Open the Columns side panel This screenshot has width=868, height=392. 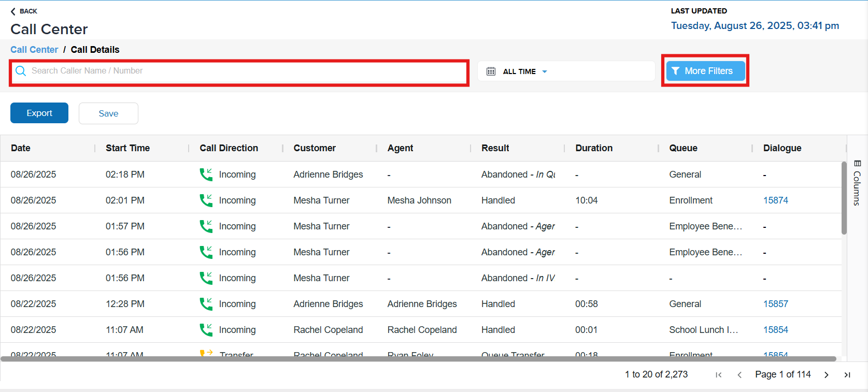coord(857,183)
